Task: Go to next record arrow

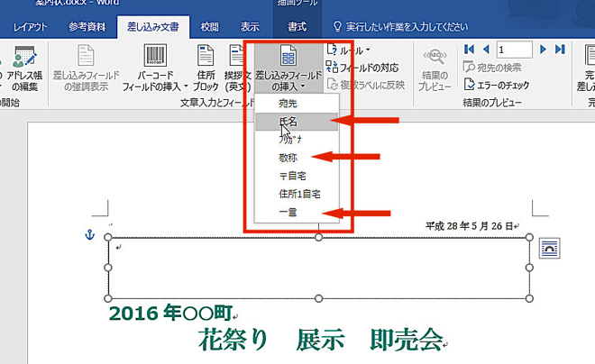Action: tap(543, 50)
